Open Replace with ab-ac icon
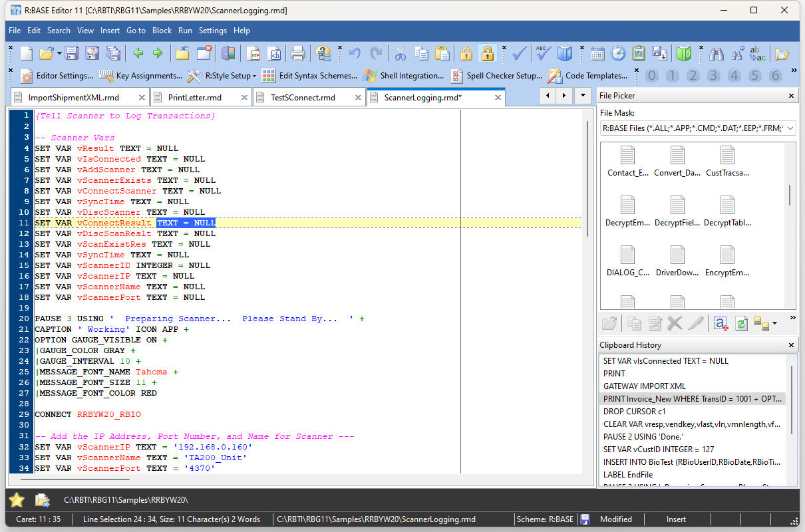Screen dimensions: 805x532 (x=757, y=53)
